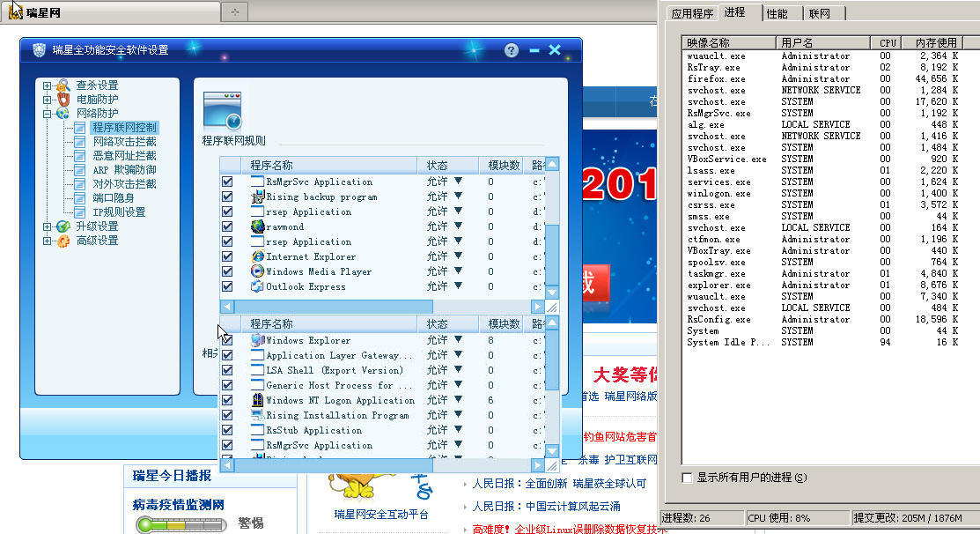Toggle the LSA Shell checkbox
The width and height of the screenshot is (980, 534).
(x=227, y=370)
